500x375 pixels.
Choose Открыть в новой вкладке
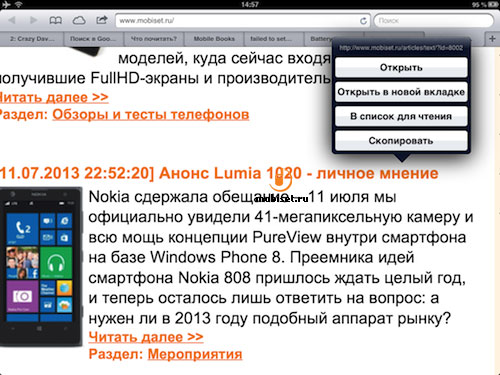point(401,92)
